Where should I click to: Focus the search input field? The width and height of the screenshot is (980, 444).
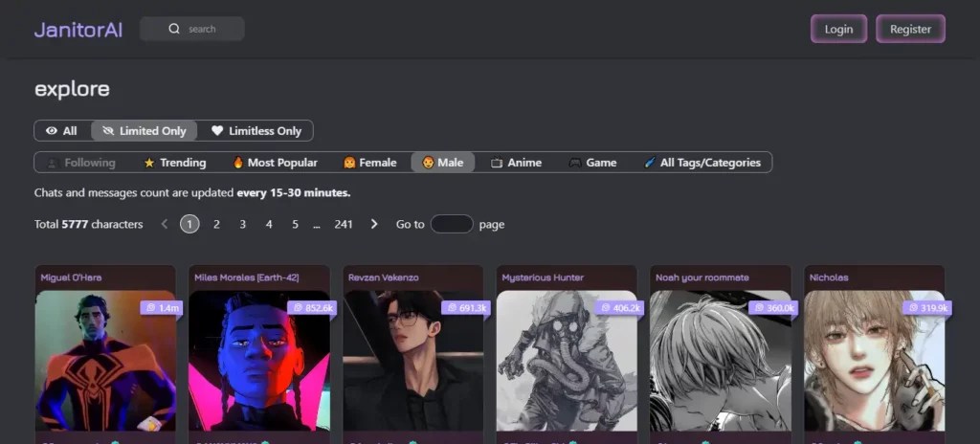[191, 29]
